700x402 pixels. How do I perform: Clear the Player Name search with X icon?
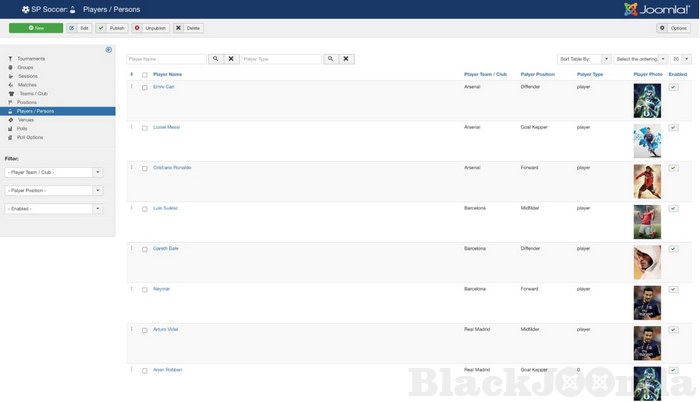click(231, 59)
